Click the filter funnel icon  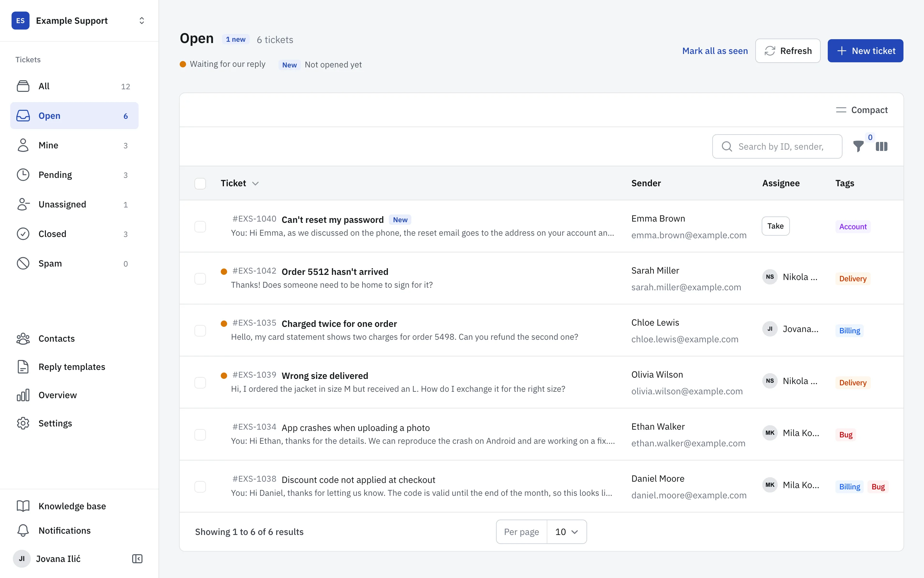pyautogui.click(x=858, y=146)
